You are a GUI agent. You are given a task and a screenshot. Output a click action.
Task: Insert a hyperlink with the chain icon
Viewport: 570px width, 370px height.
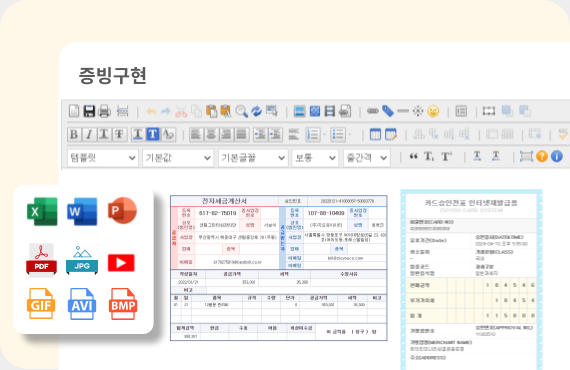coord(373,111)
